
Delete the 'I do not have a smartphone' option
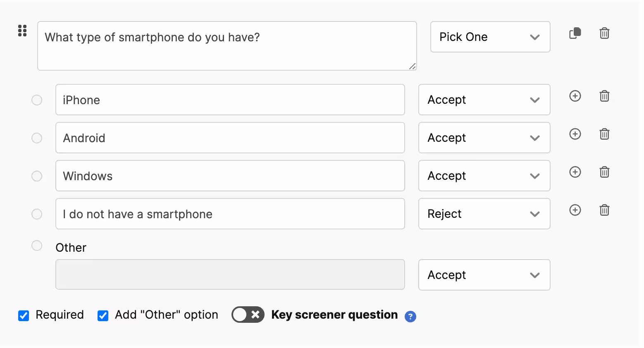pos(604,210)
